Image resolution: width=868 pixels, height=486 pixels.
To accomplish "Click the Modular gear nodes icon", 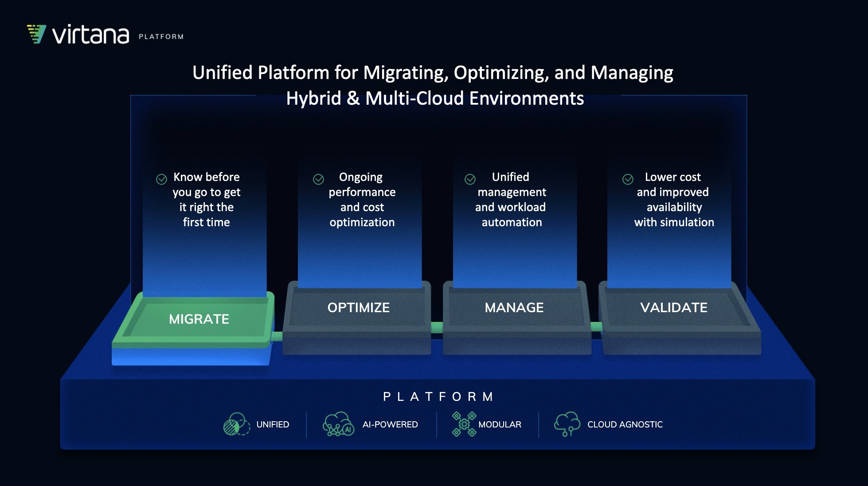I will click(464, 424).
